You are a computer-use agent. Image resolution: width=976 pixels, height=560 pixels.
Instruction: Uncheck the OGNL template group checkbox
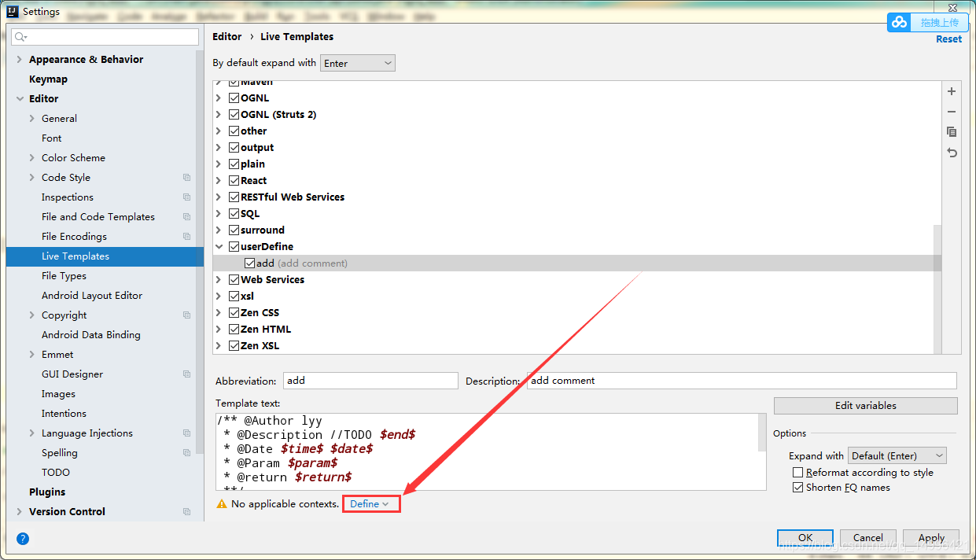click(234, 98)
